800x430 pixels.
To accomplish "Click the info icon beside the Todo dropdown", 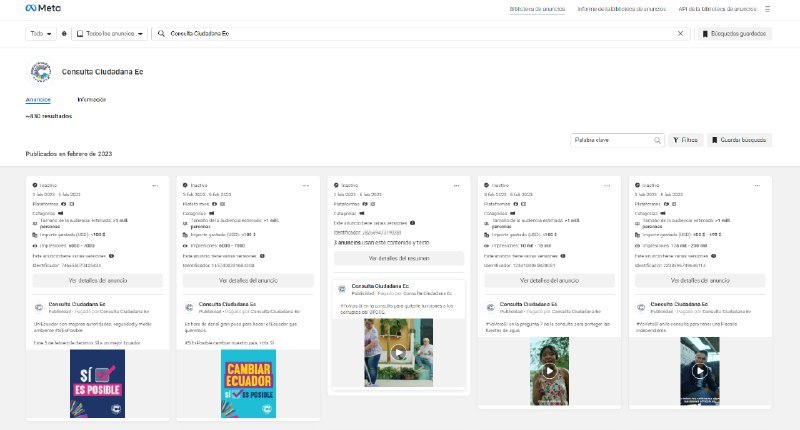I will [x=64, y=34].
